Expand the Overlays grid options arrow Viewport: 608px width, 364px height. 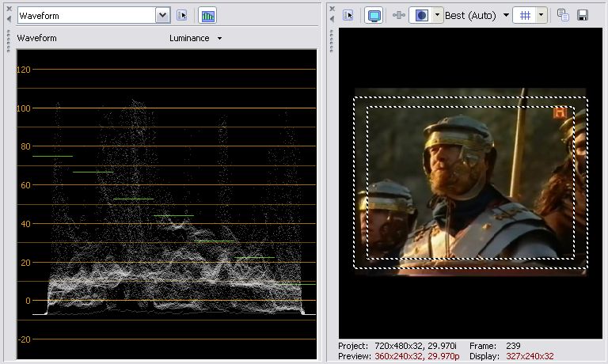541,16
